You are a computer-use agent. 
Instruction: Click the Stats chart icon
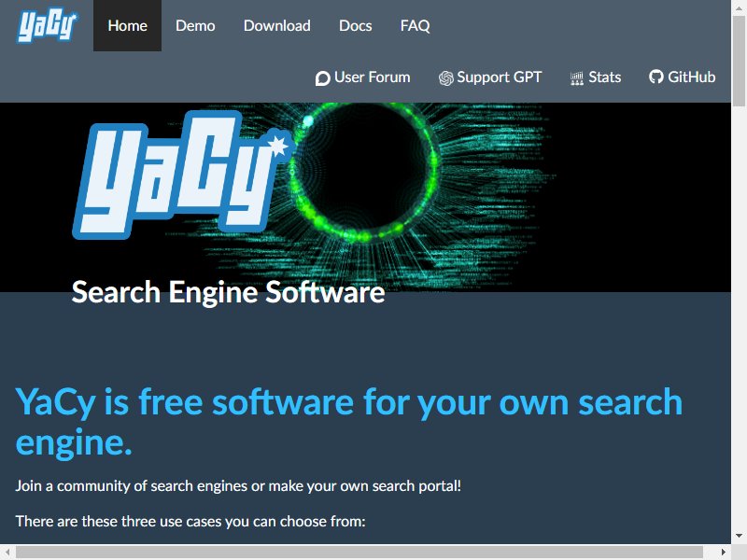pos(577,78)
